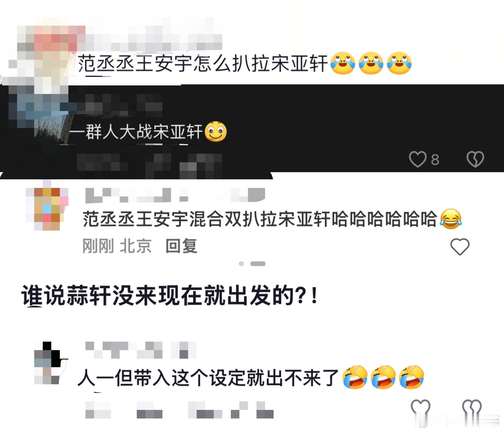
Task: Open blurred username above bottom comment
Action: click(x=141, y=350)
